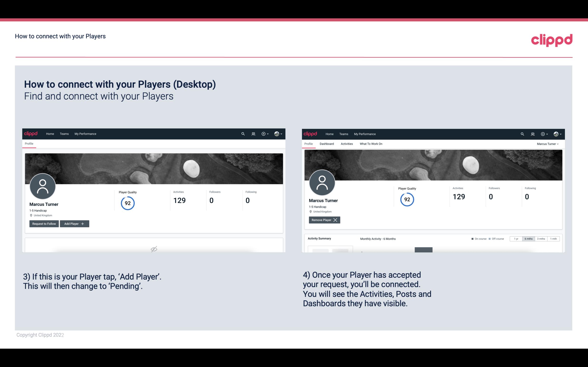Select the Activities tab right profile

click(347, 144)
